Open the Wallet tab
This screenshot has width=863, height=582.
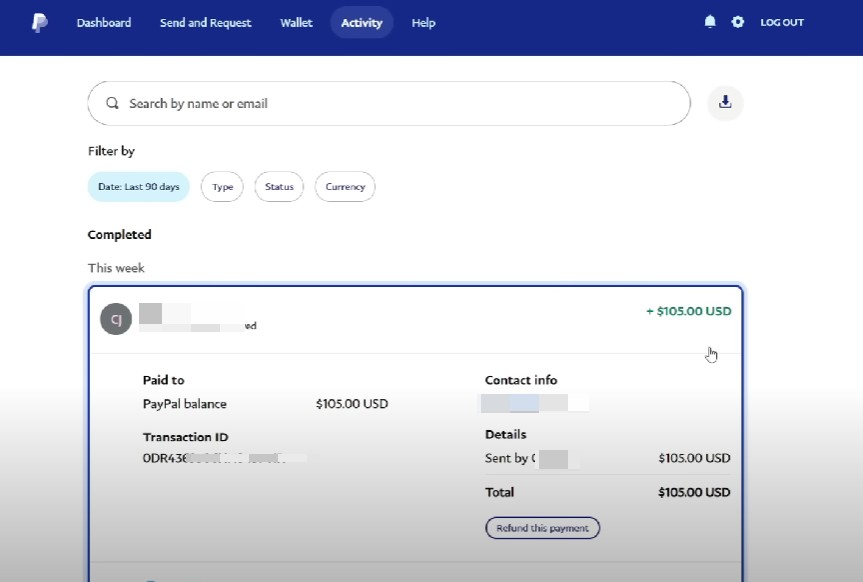click(x=296, y=23)
